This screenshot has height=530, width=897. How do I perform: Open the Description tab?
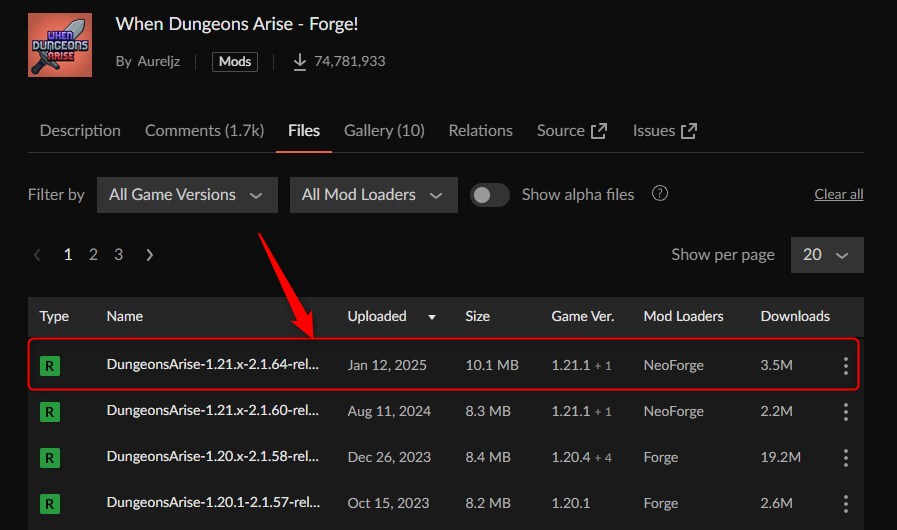pos(80,130)
